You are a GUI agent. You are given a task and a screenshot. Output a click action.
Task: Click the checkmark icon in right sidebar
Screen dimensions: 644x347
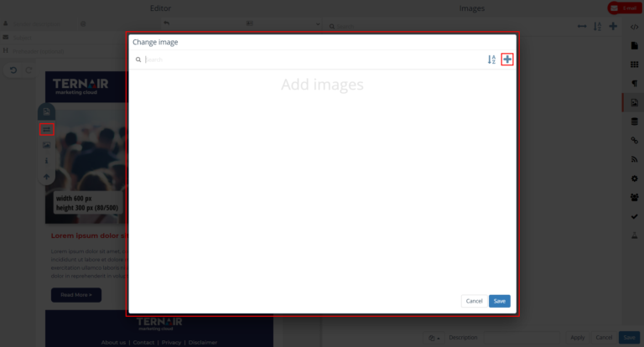click(635, 216)
